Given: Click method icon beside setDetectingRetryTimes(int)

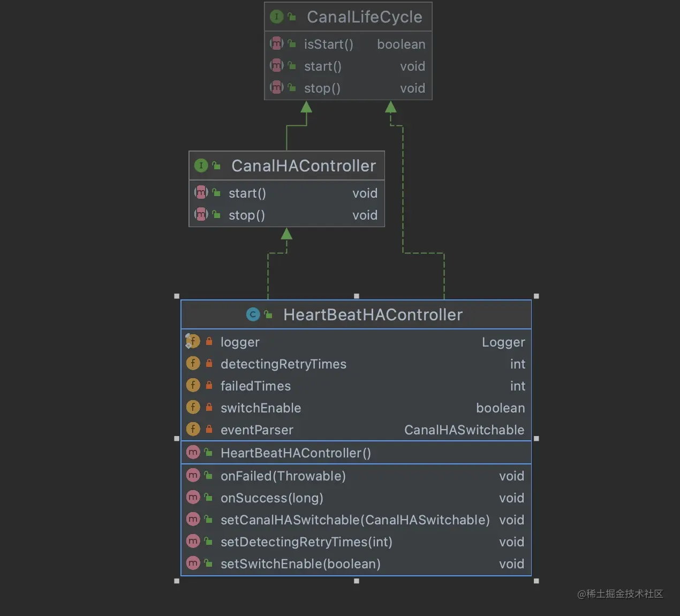Looking at the screenshot, I should [x=193, y=541].
